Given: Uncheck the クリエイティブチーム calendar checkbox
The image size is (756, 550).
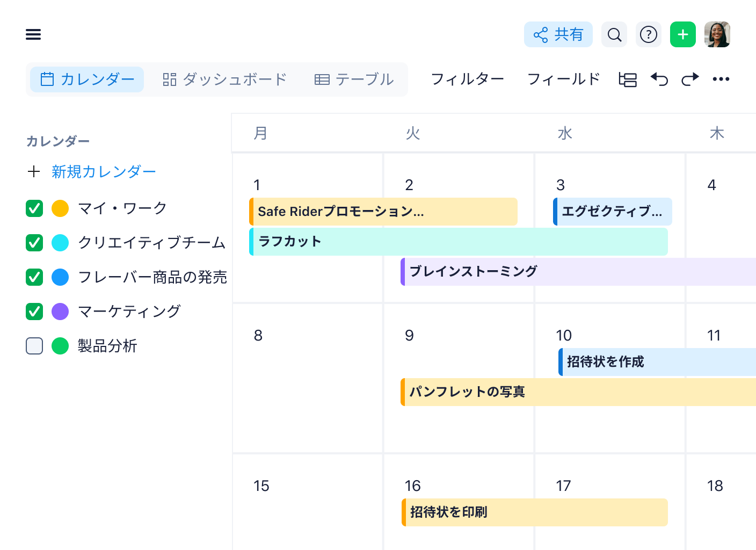Looking at the screenshot, I should coord(34,243).
